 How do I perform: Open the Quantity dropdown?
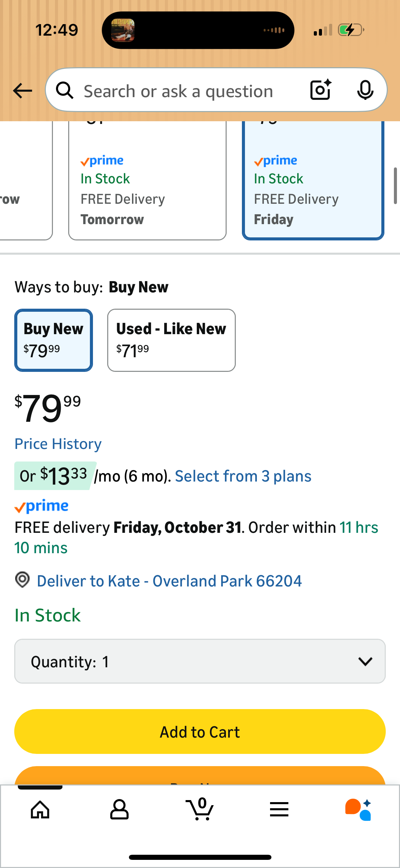200,661
